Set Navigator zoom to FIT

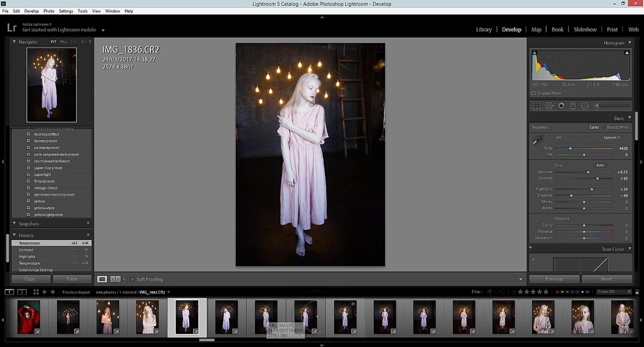(53, 42)
